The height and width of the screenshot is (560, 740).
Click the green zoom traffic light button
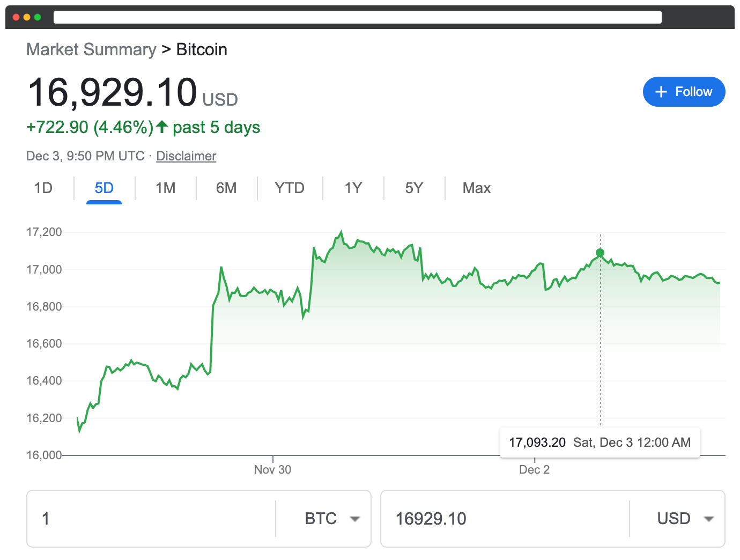pyautogui.click(x=38, y=17)
